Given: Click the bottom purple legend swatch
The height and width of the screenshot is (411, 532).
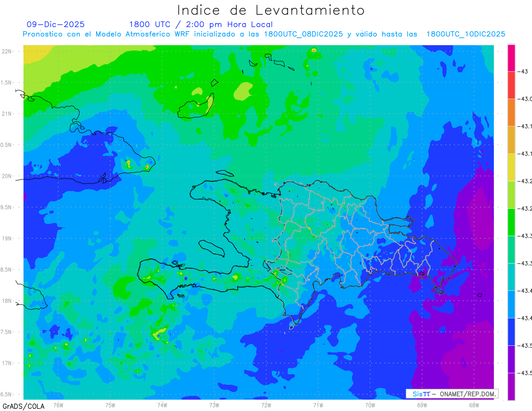Looking at the screenshot, I should point(511,387).
